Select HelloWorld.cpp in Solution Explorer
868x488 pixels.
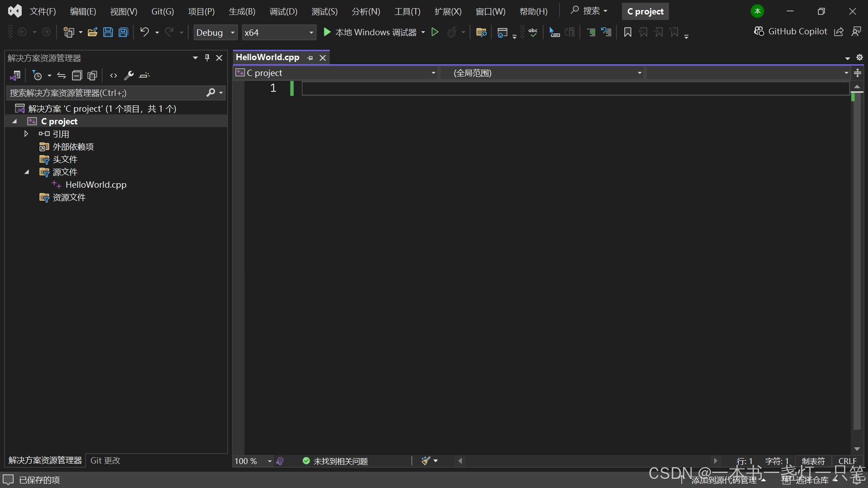95,185
